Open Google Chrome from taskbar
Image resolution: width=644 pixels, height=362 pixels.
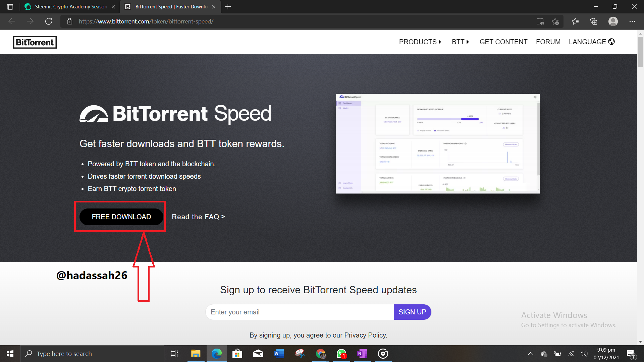pos(321,354)
